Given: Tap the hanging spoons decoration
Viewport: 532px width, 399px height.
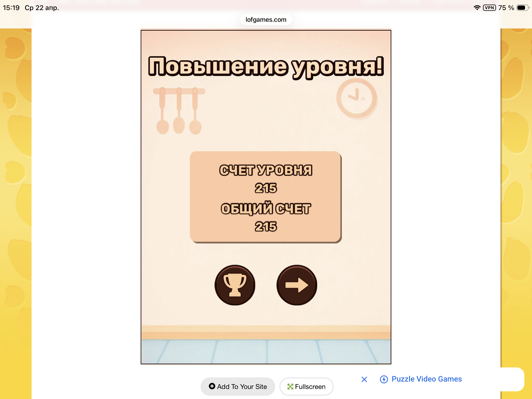Looking at the screenshot, I should [179, 111].
